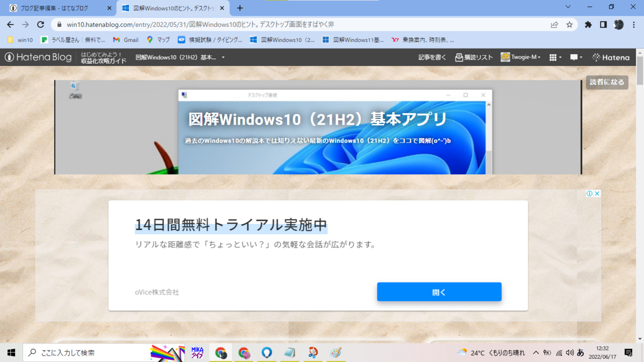Toggle the Japanese IME あ indicator
644x362 pixels.
[580, 352]
